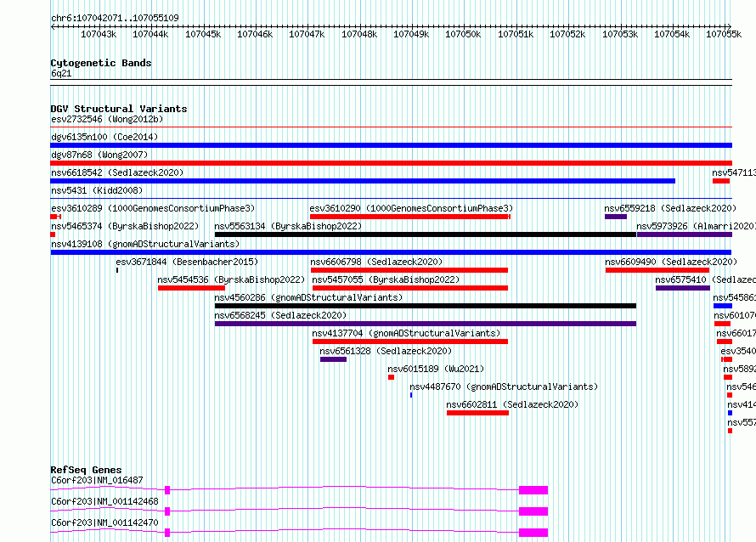Open nsv6561328 (Sedlazeck2020) label
Screen dimensions: 756x542
(386, 351)
